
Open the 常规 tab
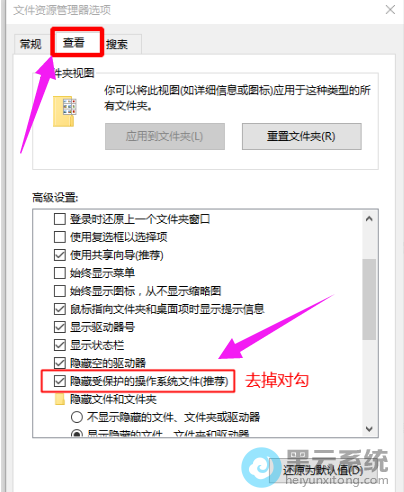click(31, 44)
